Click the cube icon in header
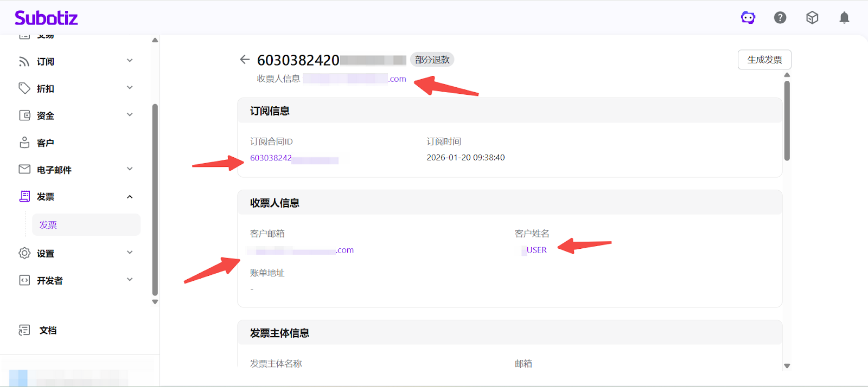This screenshot has height=387, width=868. tap(812, 18)
